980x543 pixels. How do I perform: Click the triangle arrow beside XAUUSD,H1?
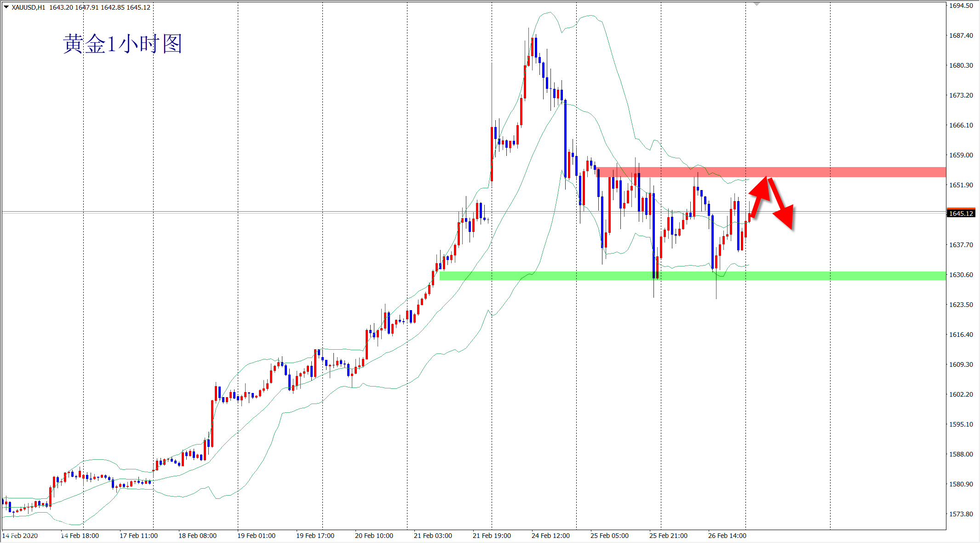(x=6, y=7)
